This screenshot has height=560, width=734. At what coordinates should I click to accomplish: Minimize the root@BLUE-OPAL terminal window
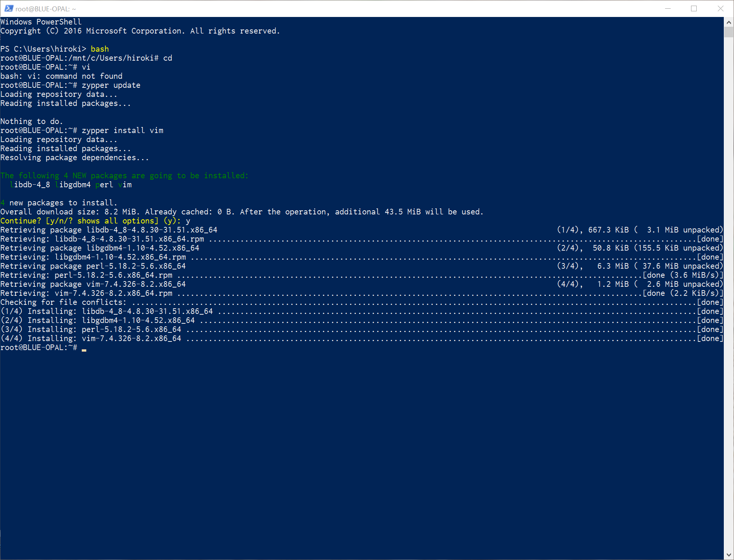pyautogui.click(x=668, y=8)
